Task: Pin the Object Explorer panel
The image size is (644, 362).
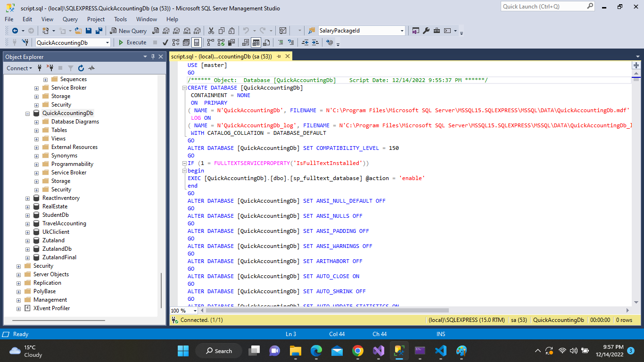Action: point(153,57)
